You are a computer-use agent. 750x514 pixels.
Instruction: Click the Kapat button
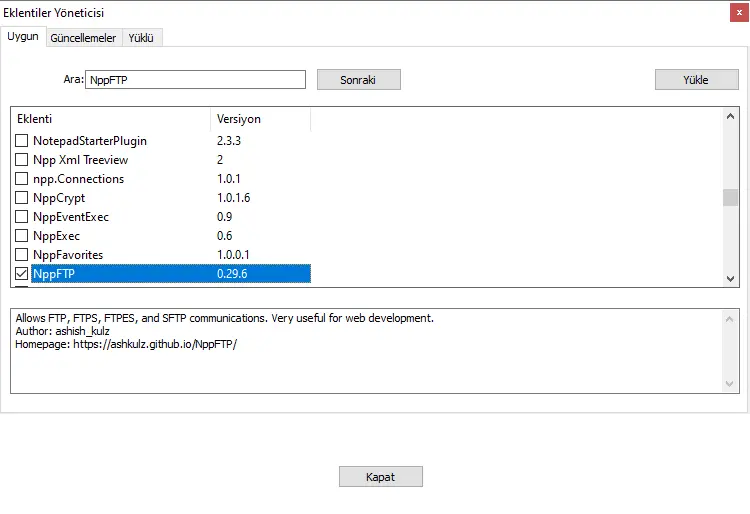pyautogui.click(x=380, y=477)
